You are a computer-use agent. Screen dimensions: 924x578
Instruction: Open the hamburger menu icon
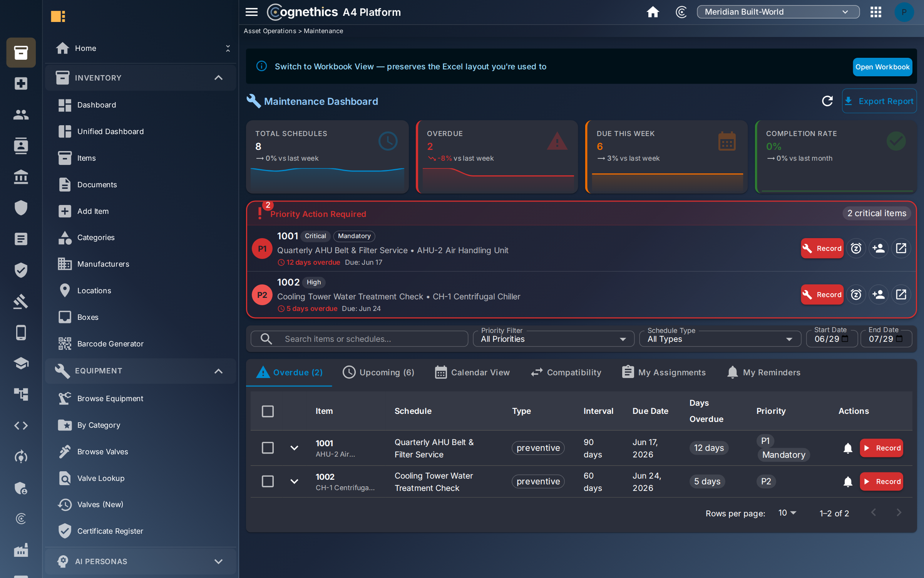(x=251, y=12)
